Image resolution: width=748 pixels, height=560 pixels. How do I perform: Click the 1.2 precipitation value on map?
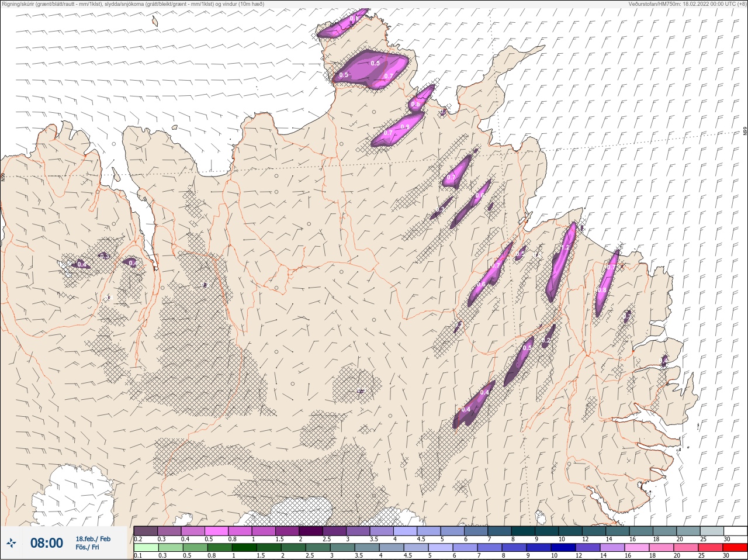(x=565, y=248)
